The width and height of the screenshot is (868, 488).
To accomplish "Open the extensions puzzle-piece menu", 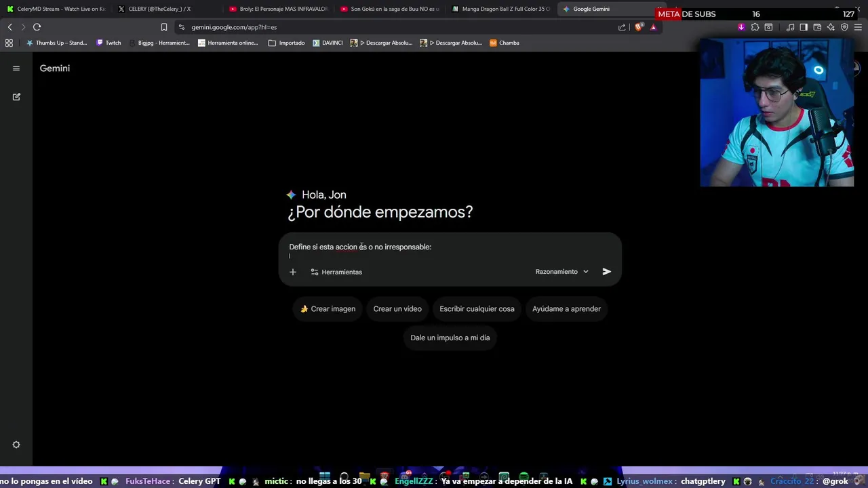I will 755,27.
